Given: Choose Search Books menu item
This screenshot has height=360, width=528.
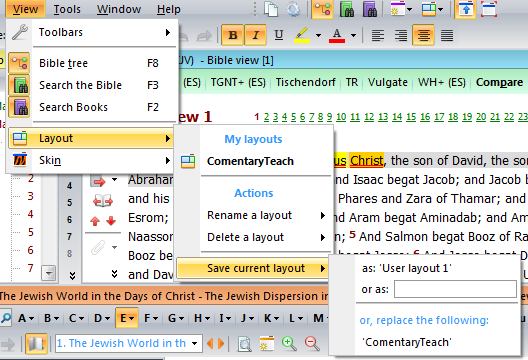Looking at the screenshot, I should click(x=91, y=107).
